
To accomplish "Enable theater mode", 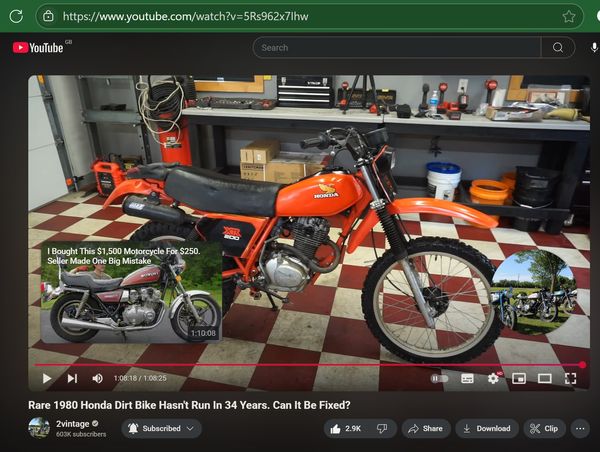I will point(545,379).
